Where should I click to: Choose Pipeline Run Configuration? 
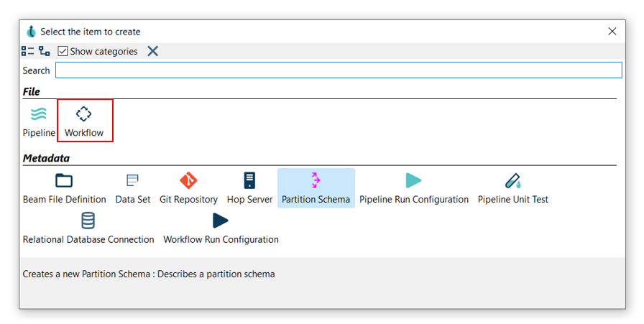tap(413, 188)
